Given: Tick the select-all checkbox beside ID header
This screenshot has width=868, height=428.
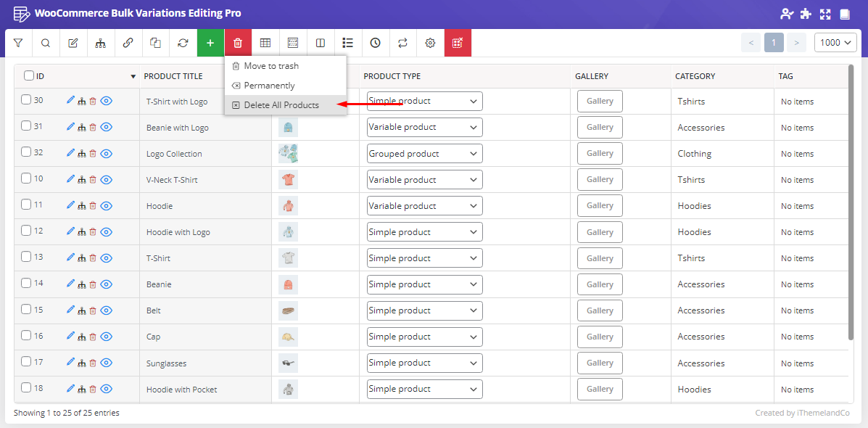Looking at the screenshot, I should click(29, 75).
